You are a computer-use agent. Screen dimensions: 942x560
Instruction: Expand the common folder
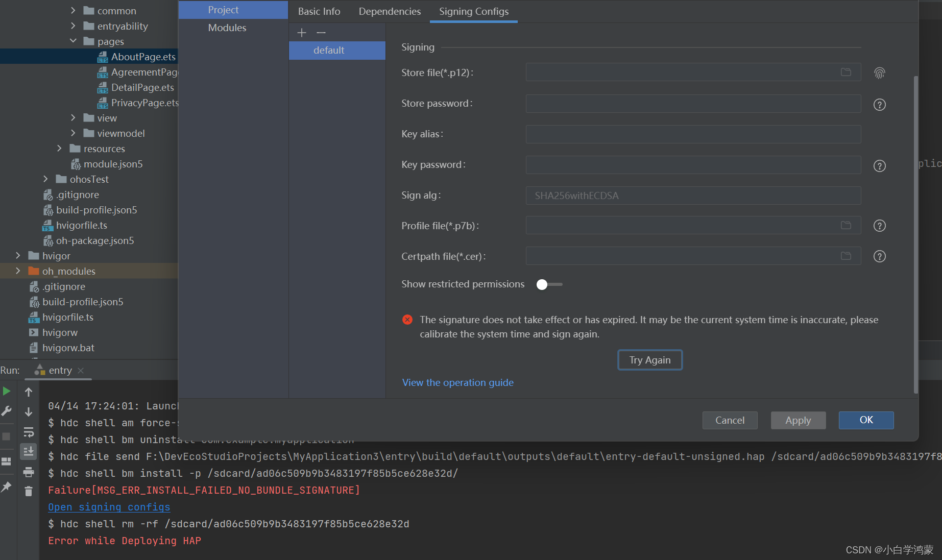[73, 10]
